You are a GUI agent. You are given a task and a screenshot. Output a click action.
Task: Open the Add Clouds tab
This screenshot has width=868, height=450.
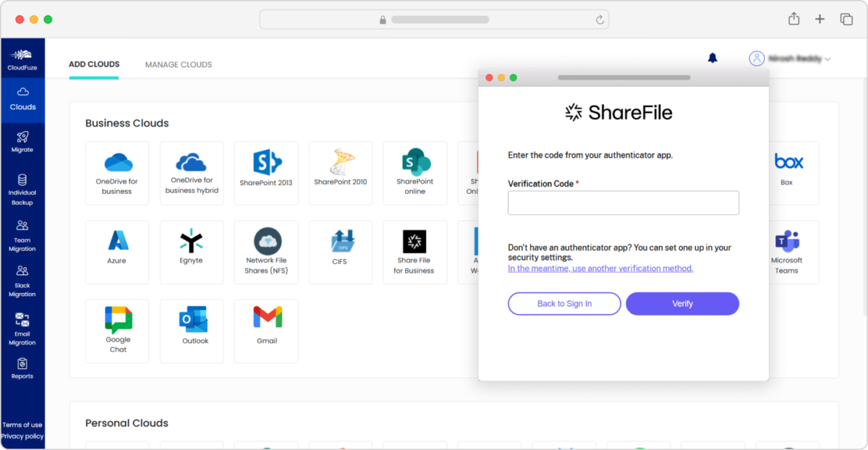point(94,64)
